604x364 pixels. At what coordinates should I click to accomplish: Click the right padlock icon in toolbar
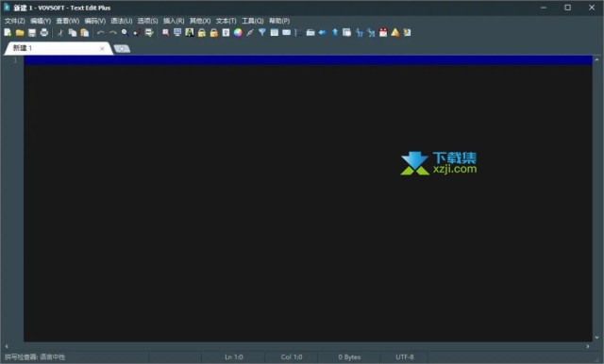tap(214, 33)
